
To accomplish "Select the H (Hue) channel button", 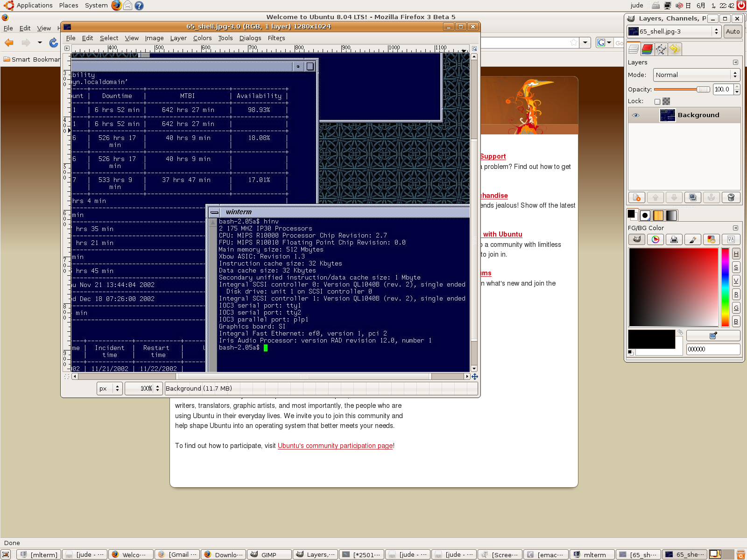I will coord(736,253).
